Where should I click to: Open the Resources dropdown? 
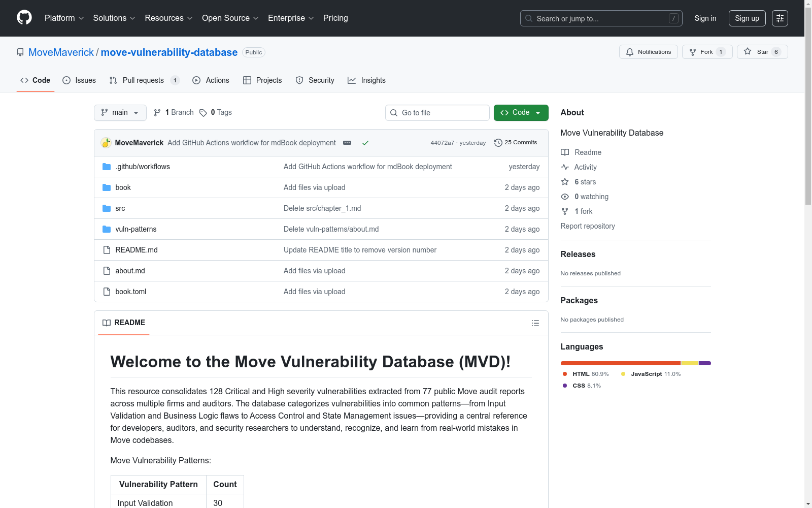[168, 18]
